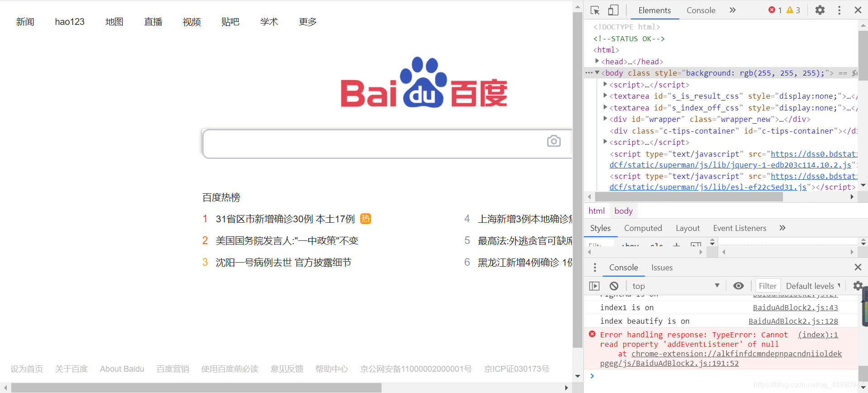The width and height of the screenshot is (868, 393).
Task: Show more Styles sidebar tabs
Action: (x=782, y=228)
